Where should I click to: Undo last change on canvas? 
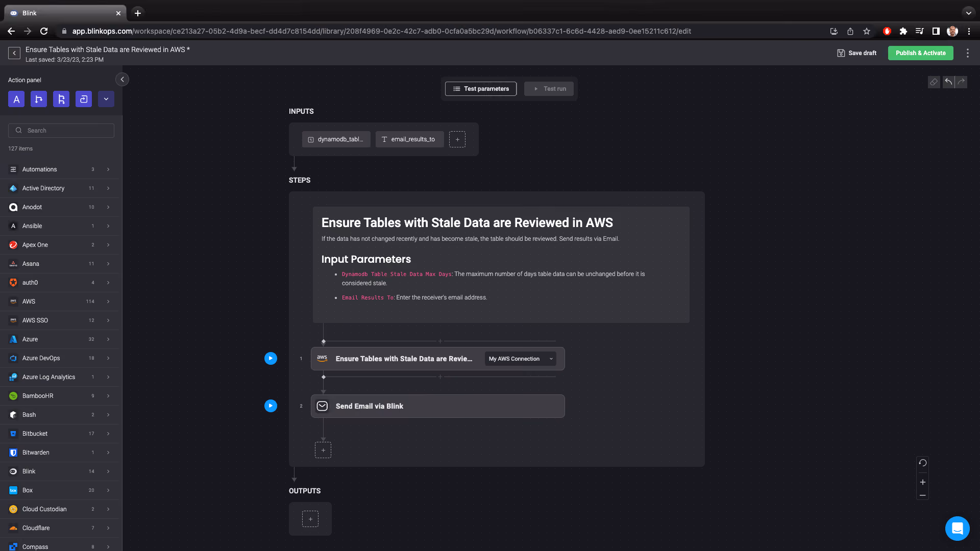[948, 82]
